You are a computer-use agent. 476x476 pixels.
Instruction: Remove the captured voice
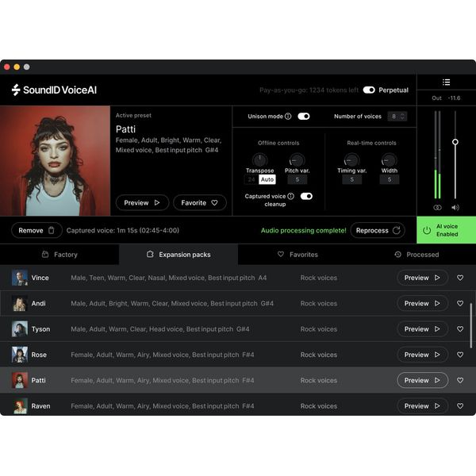tap(36, 230)
